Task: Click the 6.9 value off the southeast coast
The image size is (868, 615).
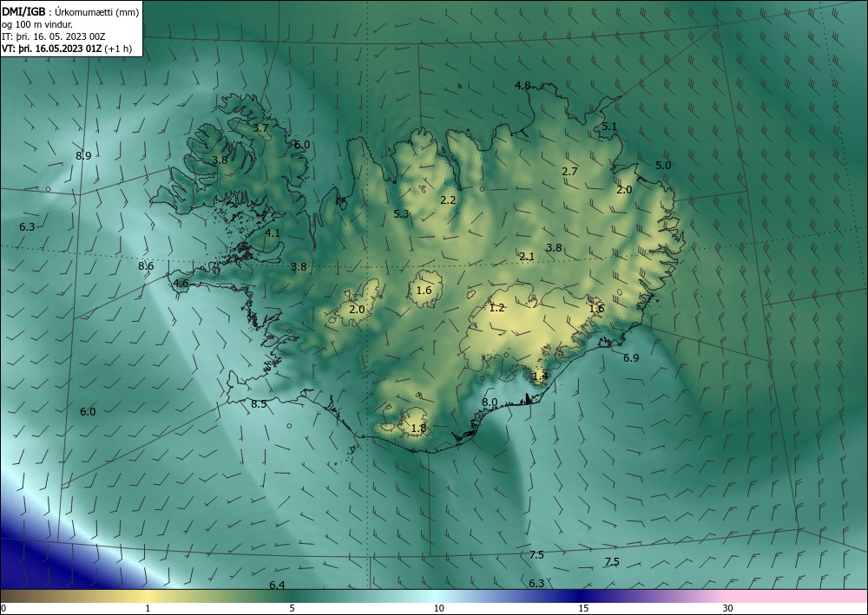Action: pos(631,358)
